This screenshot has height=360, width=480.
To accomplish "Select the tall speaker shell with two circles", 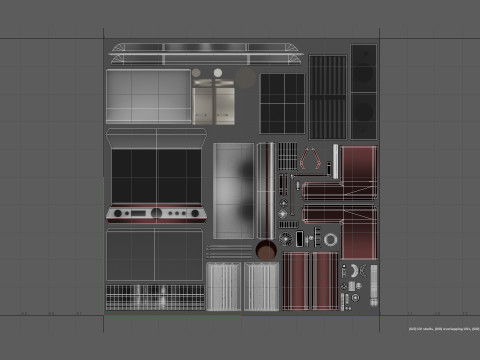I will coord(363,92).
